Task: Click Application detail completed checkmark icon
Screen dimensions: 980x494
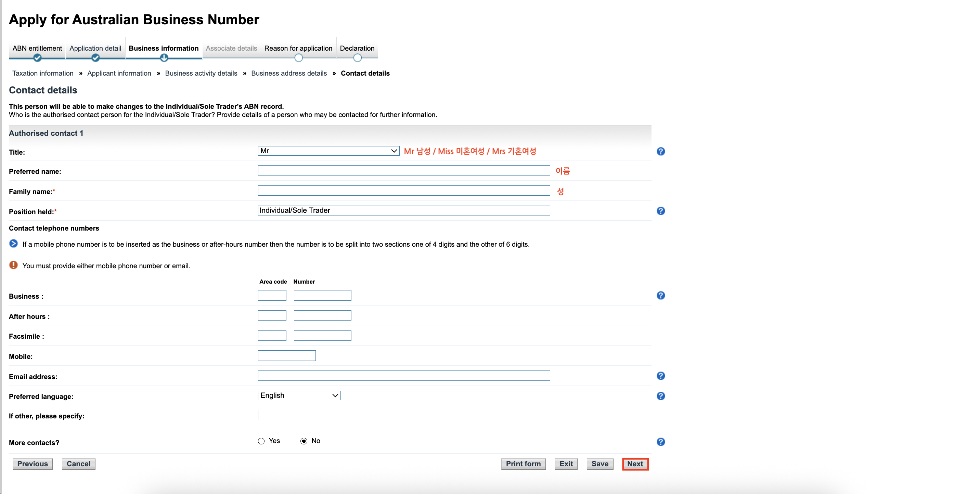Action: 95,58
